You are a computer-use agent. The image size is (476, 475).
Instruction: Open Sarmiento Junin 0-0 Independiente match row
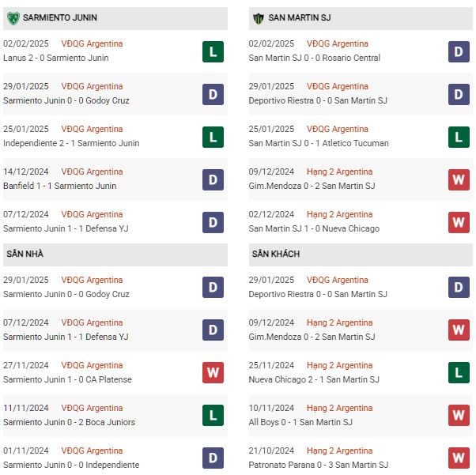pos(115,458)
